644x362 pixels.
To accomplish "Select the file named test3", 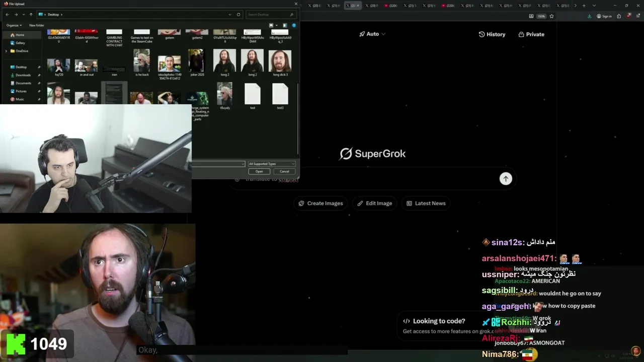I will pyautogui.click(x=280, y=96).
